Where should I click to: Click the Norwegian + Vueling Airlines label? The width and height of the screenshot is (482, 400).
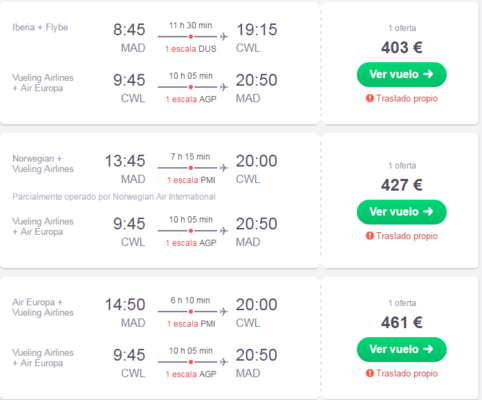43,164
